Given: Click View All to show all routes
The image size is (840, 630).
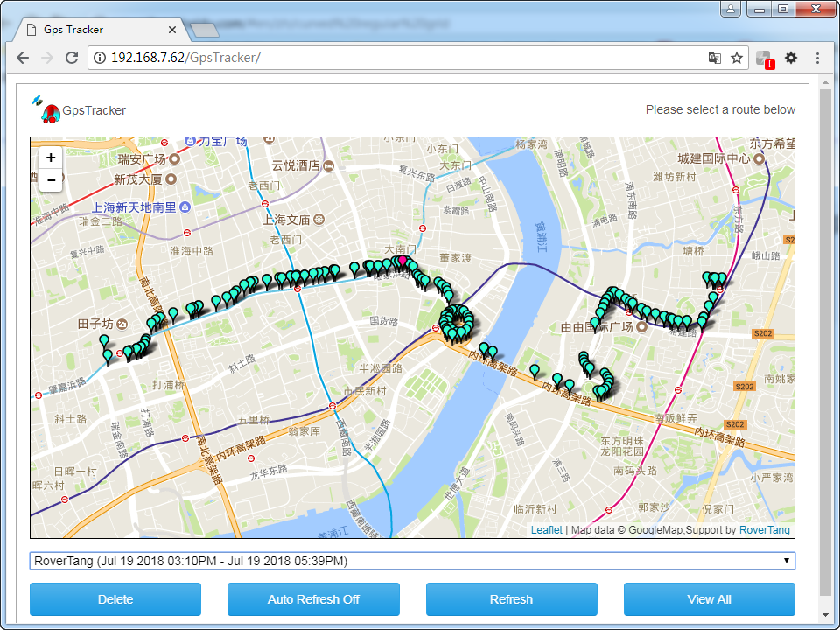Looking at the screenshot, I should click(x=709, y=599).
